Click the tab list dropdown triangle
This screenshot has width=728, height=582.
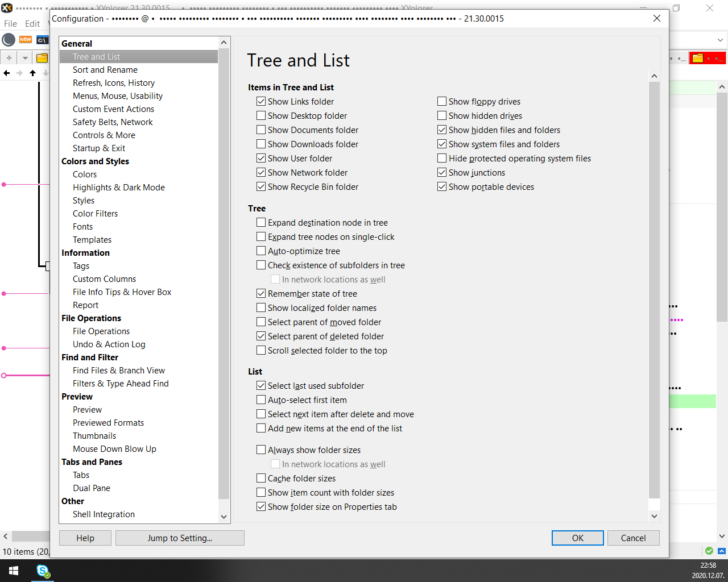point(25,58)
